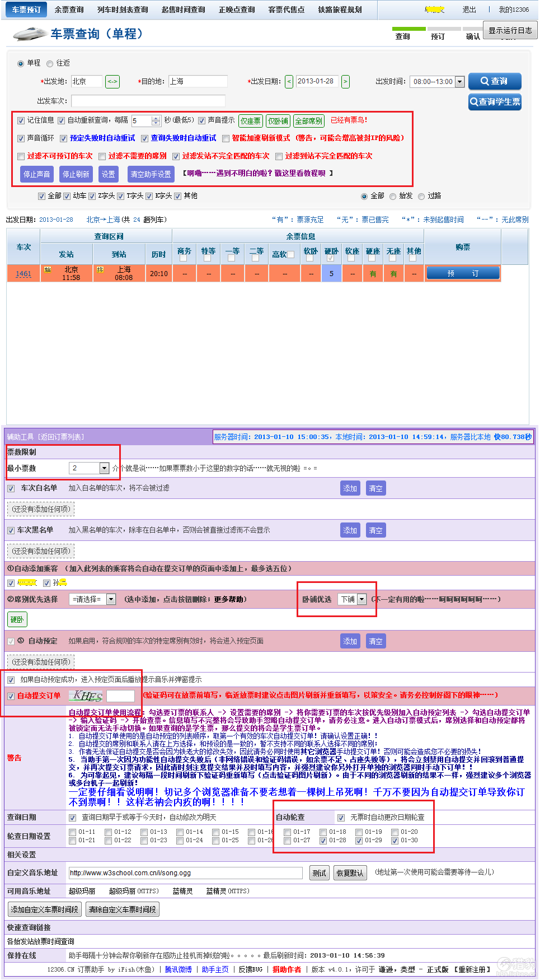
Task: Click the 自定义音乐地址 URL field
Action: click(x=186, y=873)
